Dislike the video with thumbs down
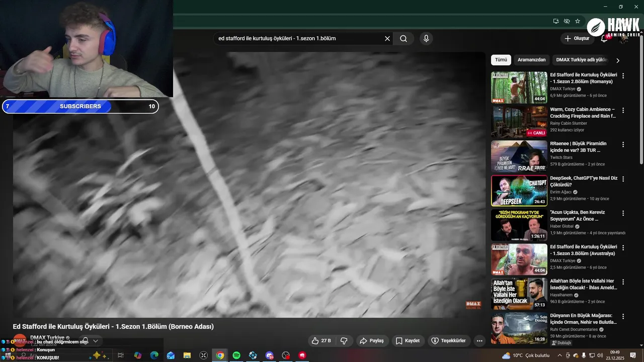 tap(344, 341)
